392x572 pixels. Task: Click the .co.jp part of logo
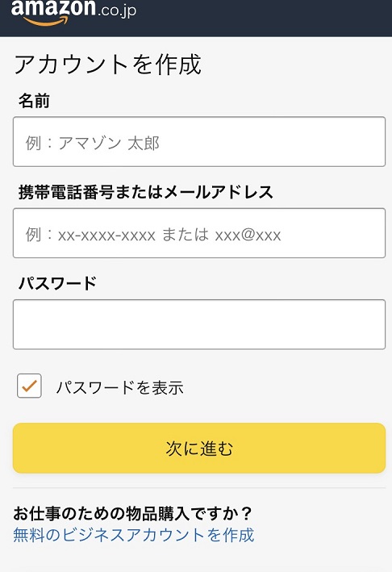[117, 10]
